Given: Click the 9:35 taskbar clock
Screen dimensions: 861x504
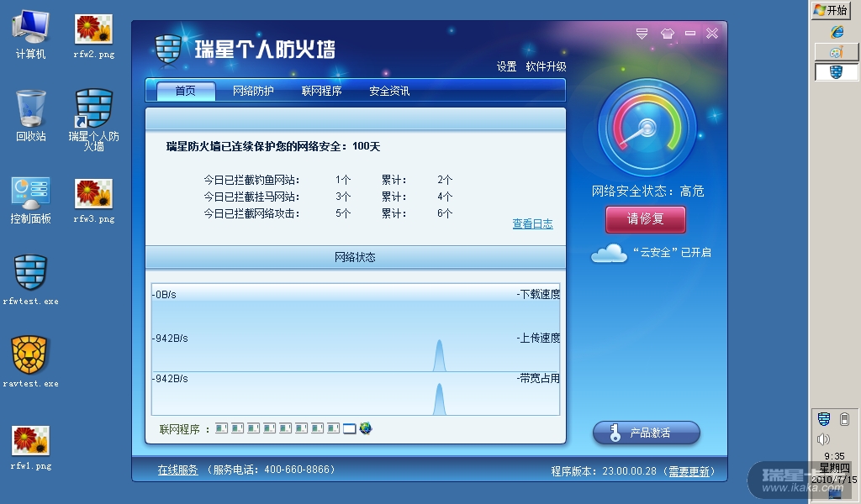Looking at the screenshot, I should 835,456.
